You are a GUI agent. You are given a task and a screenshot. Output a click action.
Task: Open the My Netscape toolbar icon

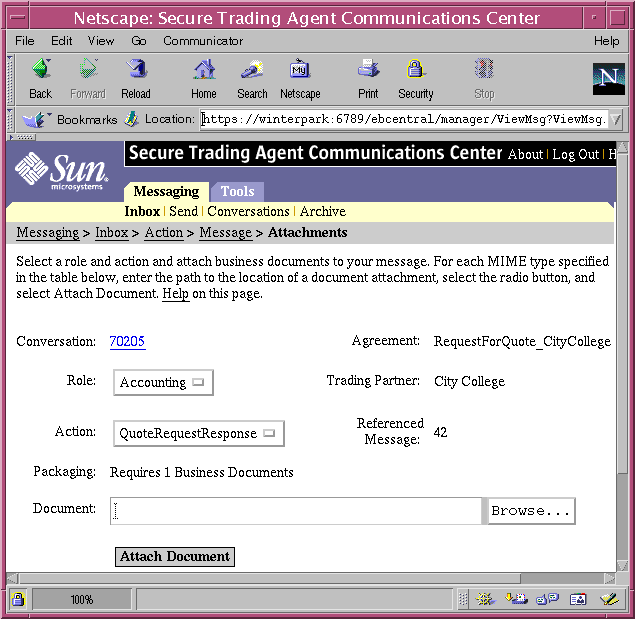click(300, 69)
